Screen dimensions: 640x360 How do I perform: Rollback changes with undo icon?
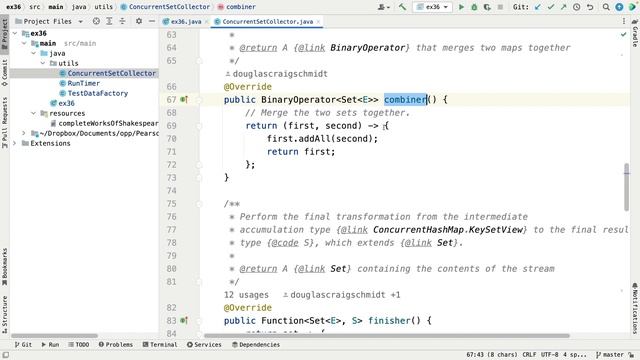tap(590, 7)
